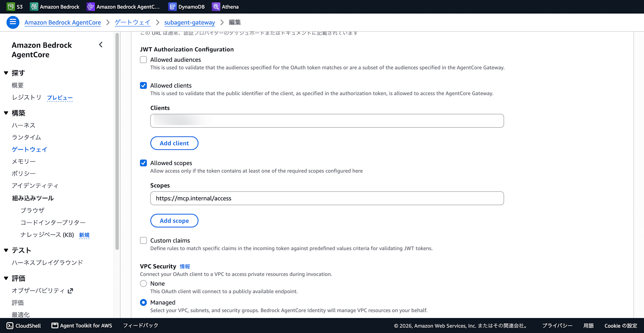The width and height of the screenshot is (644, 333).
Task: Open the Amazon Bedrock AgentCore shortcut icon
Action: point(90,7)
